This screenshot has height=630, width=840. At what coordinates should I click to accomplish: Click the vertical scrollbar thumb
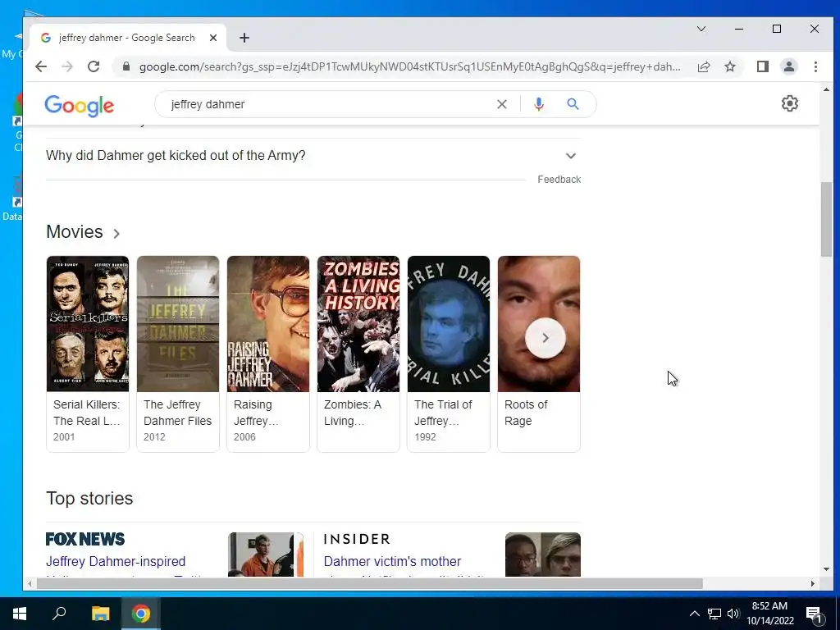825,220
